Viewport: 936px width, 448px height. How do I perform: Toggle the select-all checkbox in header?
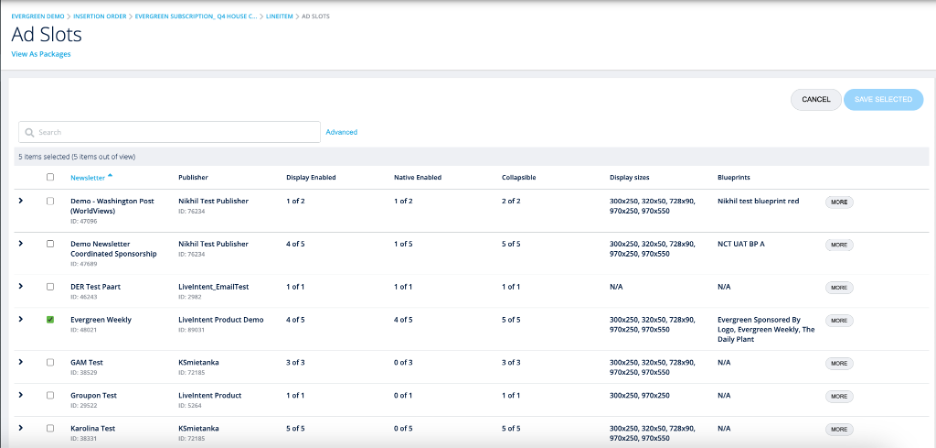[51, 177]
